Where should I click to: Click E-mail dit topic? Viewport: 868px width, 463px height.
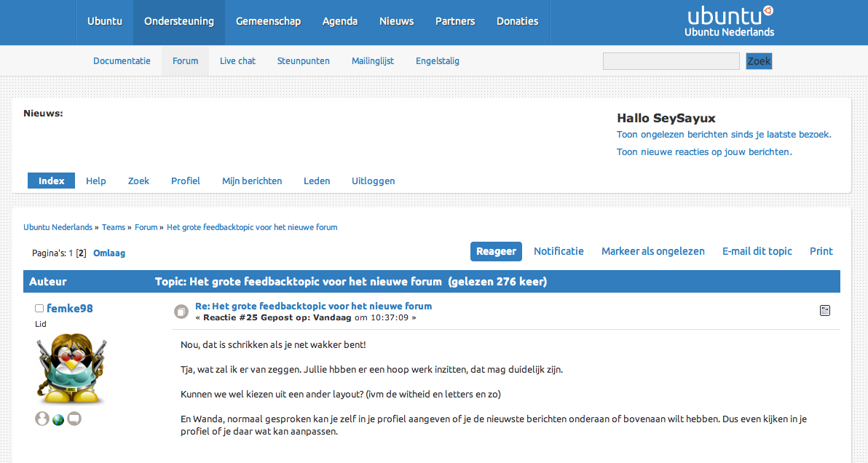tap(757, 251)
